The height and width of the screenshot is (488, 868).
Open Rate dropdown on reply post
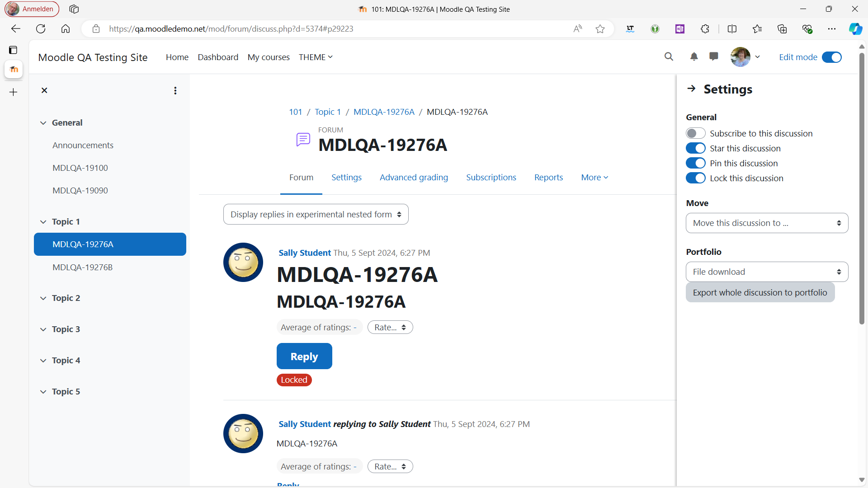pos(390,466)
